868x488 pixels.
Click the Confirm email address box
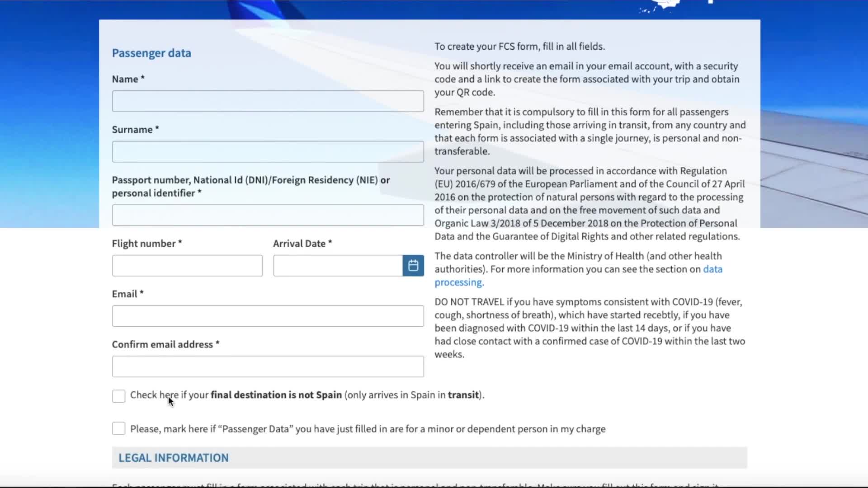(x=268, y=366)
